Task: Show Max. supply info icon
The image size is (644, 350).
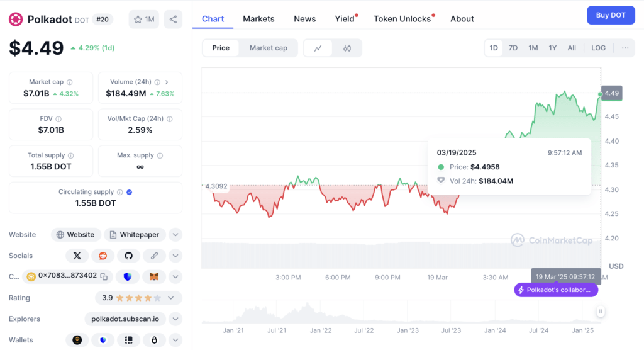Action: coord(160,155)
